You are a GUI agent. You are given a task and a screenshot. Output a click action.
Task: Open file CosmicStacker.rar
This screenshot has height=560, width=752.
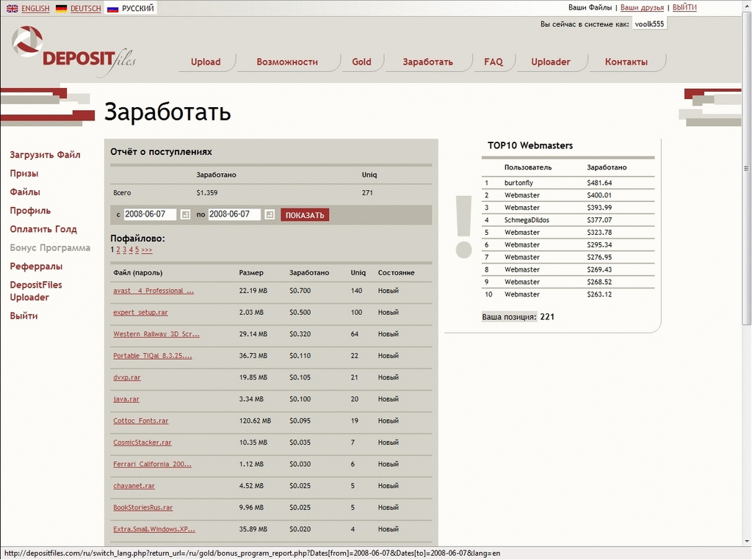coord(142,443)
